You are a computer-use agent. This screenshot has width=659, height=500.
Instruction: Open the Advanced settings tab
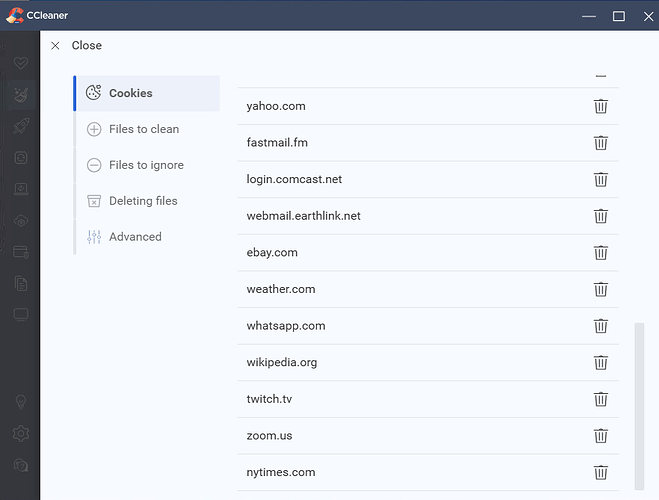coord(134,237)
